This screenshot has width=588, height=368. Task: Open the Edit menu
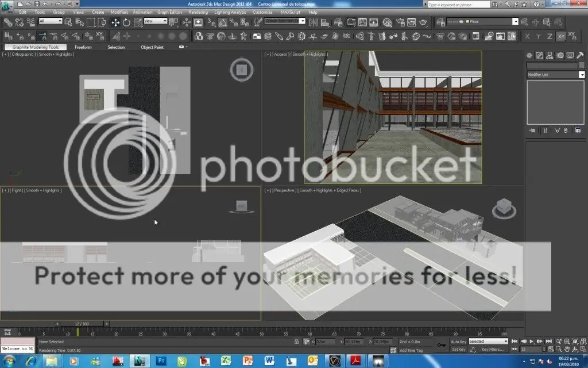(23, 12)
